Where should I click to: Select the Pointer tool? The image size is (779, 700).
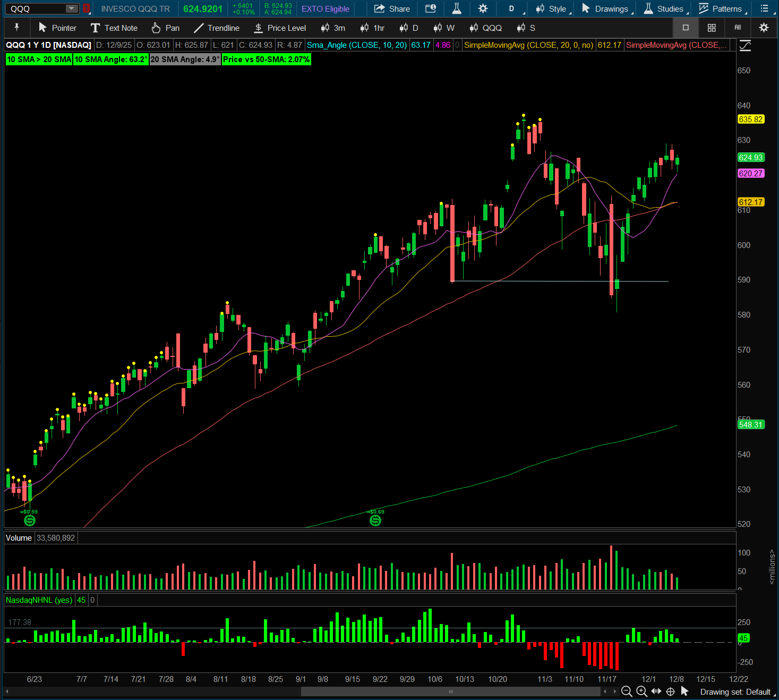pos(57,28)
